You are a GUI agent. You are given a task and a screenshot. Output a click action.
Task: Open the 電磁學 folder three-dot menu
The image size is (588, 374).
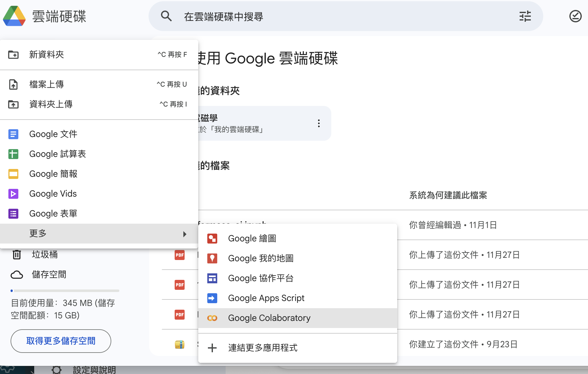click(x=319, y=123)
